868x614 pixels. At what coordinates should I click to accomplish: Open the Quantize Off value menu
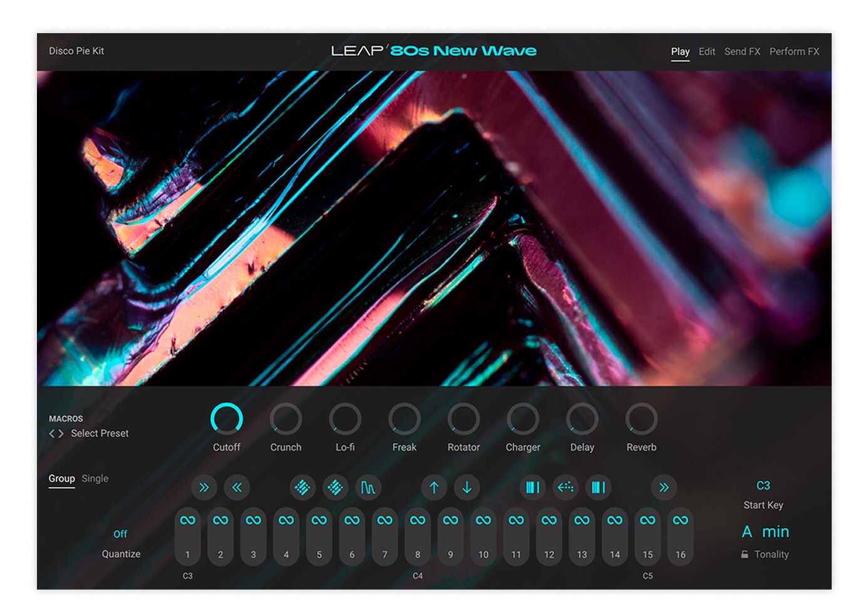tap(120, 534)
